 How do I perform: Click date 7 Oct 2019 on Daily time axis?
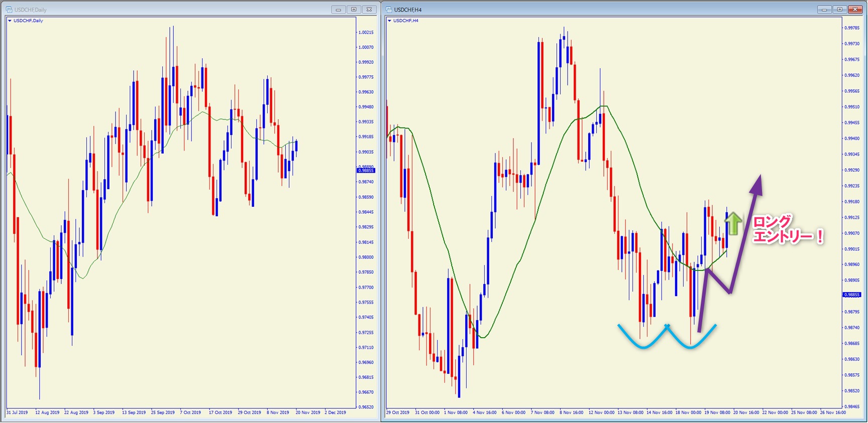(191, 412)
